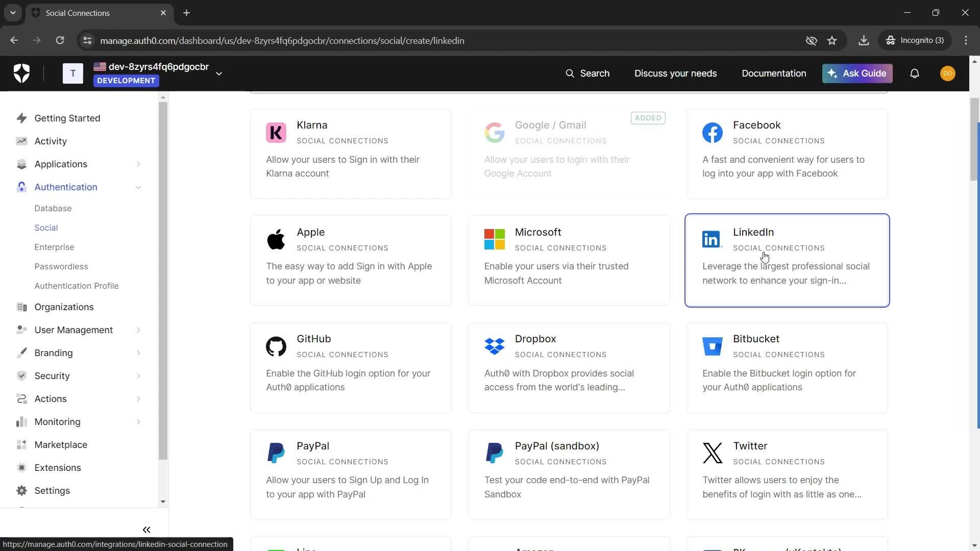This screenshot has width=980, height=551.
Task: Open Authentication Profile
Action: tap(77, 286)
